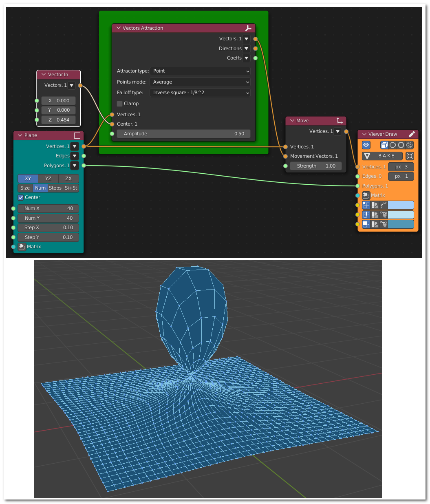Open Coeffs output dropdown arrow

pyautogui.click(x=246, y=58)
